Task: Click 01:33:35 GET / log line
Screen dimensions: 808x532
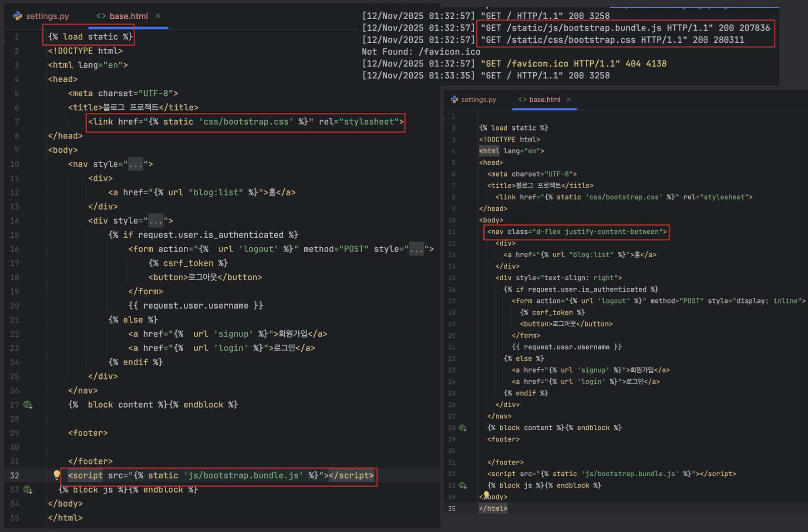Action: click(x=486, y=76)
